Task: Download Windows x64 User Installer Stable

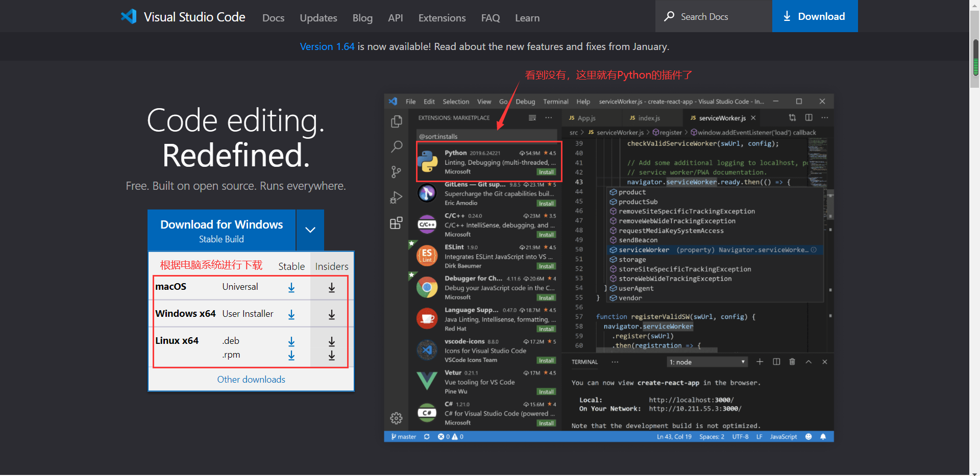Action: tap(291, 315)
